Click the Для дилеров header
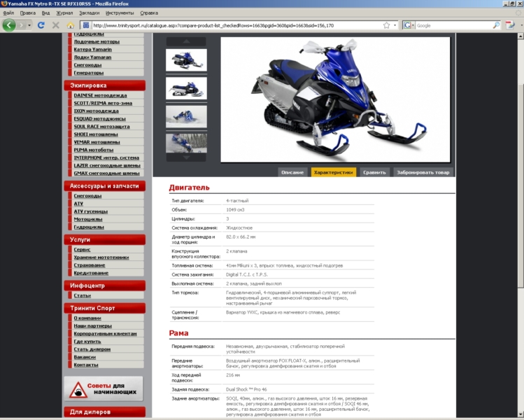 pos(105,412)
